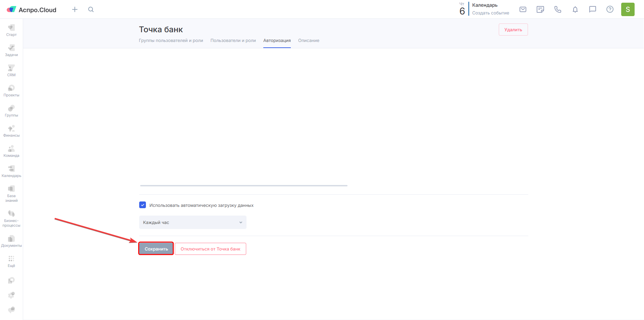Open user profile avatar S
644x320 pixels.
tap(628, 9)
